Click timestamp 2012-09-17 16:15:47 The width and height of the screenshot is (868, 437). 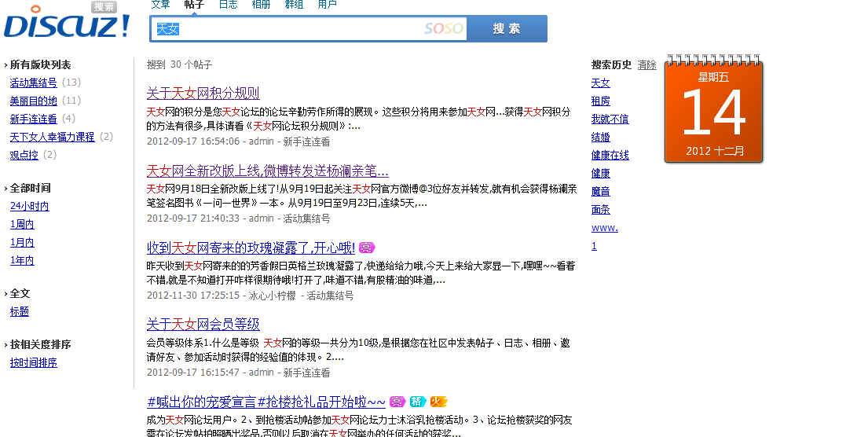pyautogui.click(x=193, y=373)
